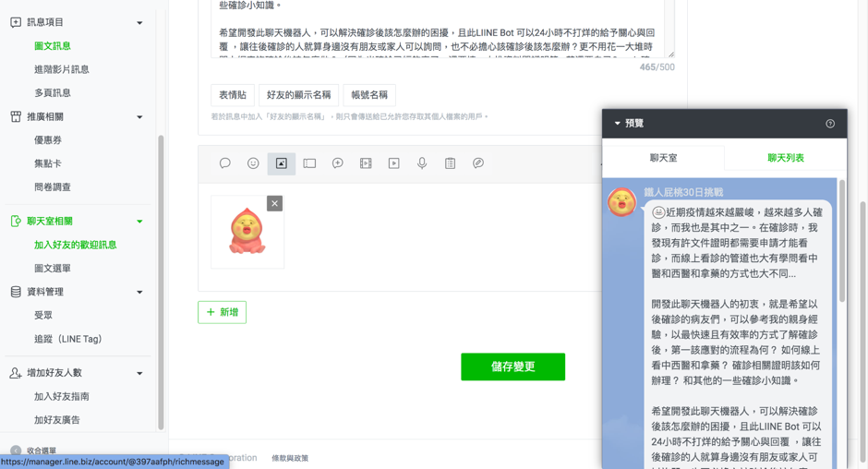Open 加入好友指南 in the sidebar
This screenshot has width=868, height=469.
(62, 396)
